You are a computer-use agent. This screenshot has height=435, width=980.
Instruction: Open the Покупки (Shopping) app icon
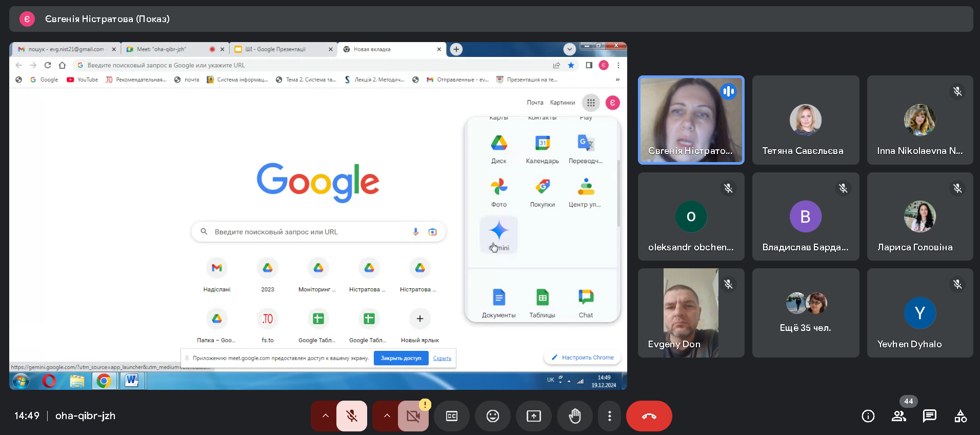[542, 191]
